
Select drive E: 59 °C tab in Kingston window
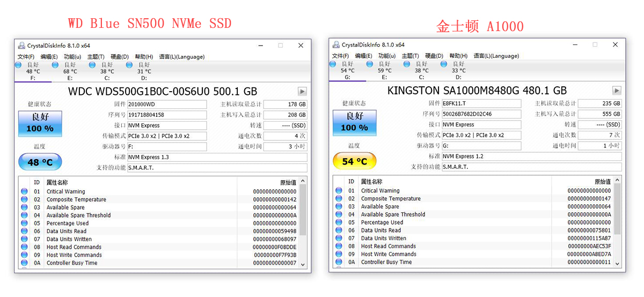point(384,70)
